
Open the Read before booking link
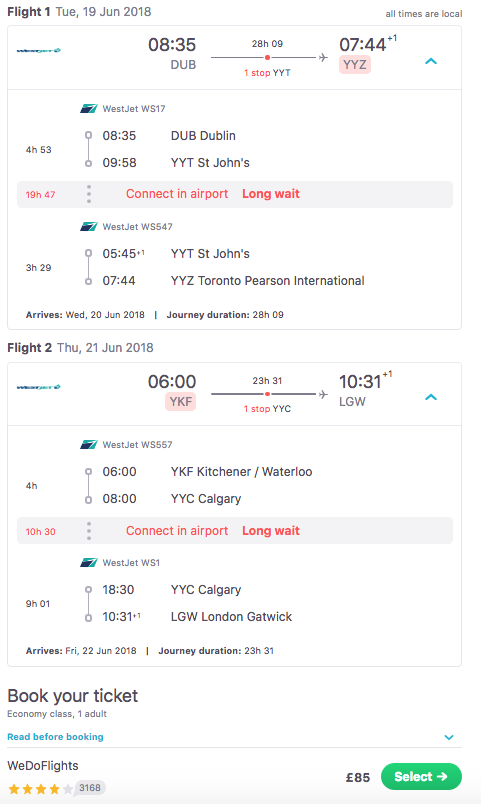click(55, 737)
